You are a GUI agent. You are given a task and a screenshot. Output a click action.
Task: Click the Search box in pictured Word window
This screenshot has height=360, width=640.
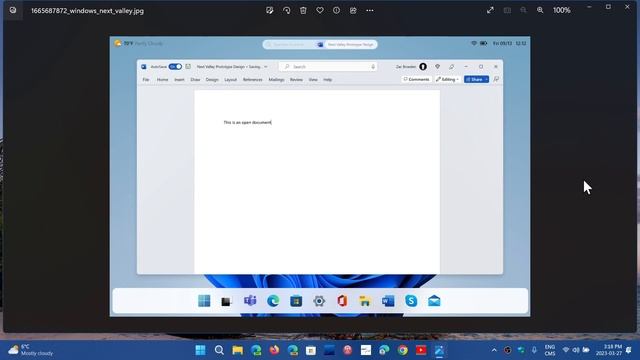coord(328,67)
